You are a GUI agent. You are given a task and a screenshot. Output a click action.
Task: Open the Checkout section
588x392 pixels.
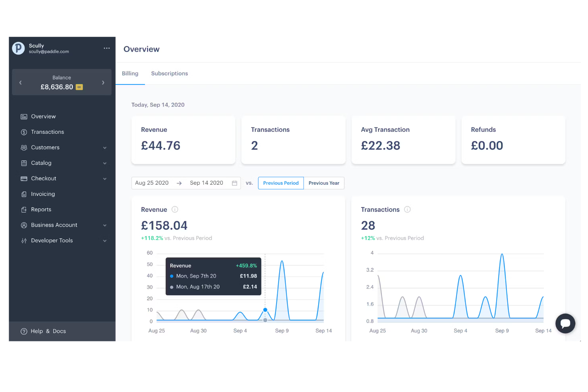tap(43, 178)
